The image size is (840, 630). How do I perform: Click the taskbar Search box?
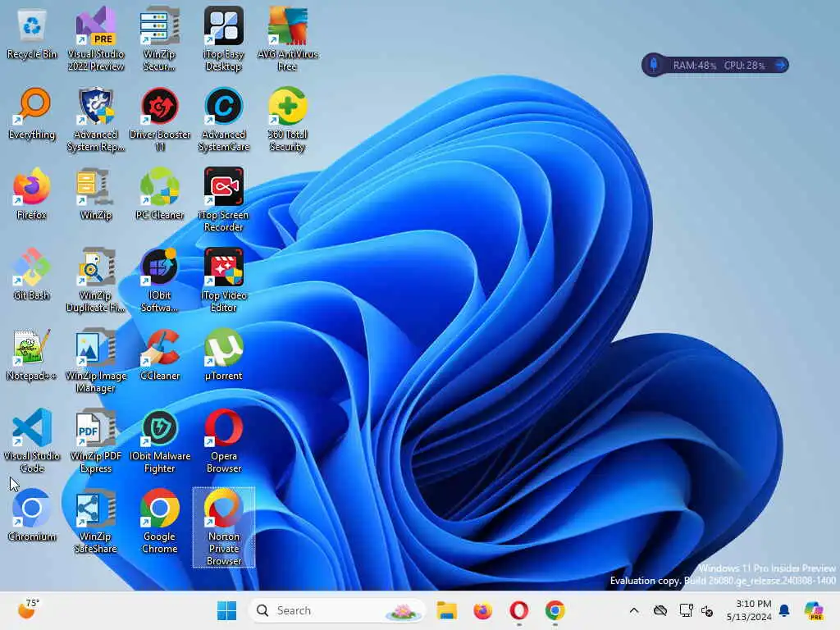point(337,610)
